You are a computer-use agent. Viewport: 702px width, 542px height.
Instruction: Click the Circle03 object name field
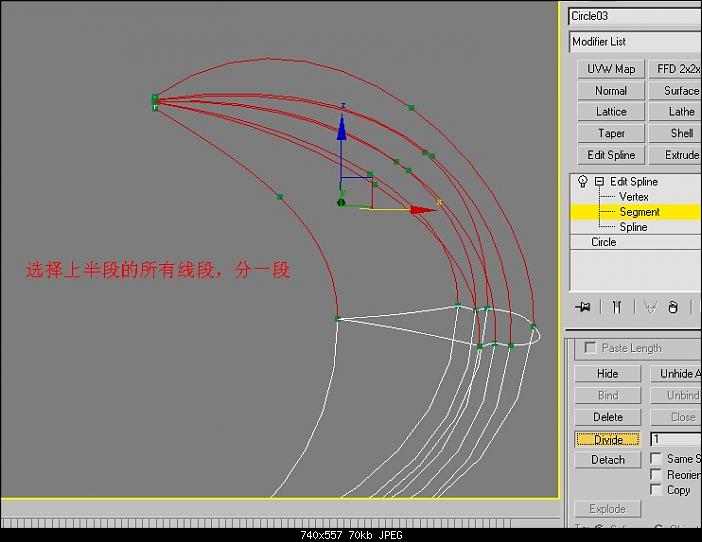(x=635, y=16)
